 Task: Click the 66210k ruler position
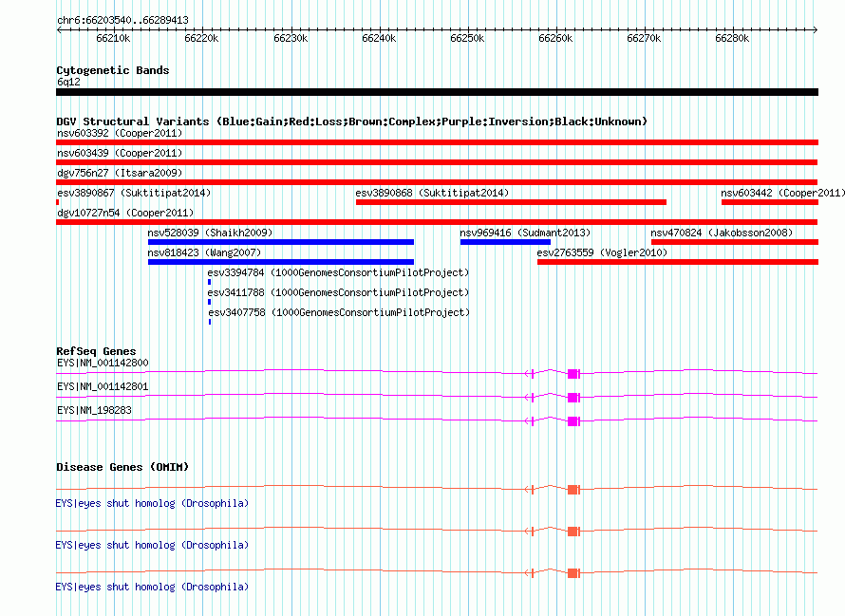113,38
